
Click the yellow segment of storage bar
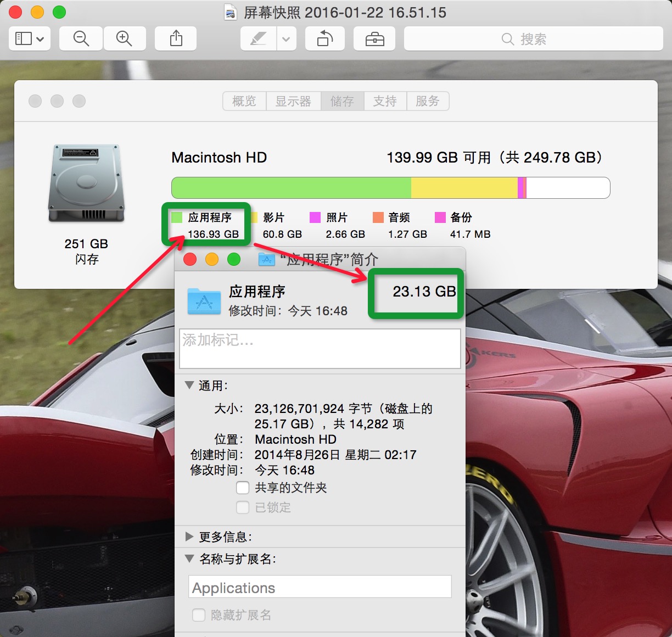464,188
